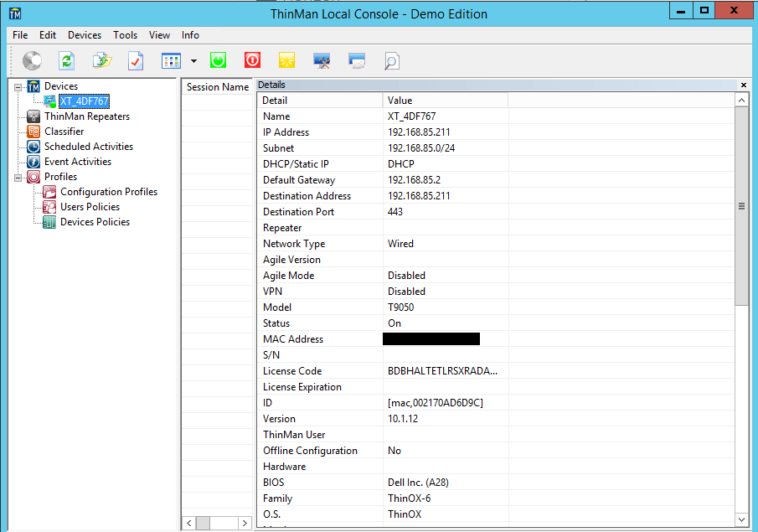Collapse the Profiles tree node
758x532 pixels.
(18, 178)
